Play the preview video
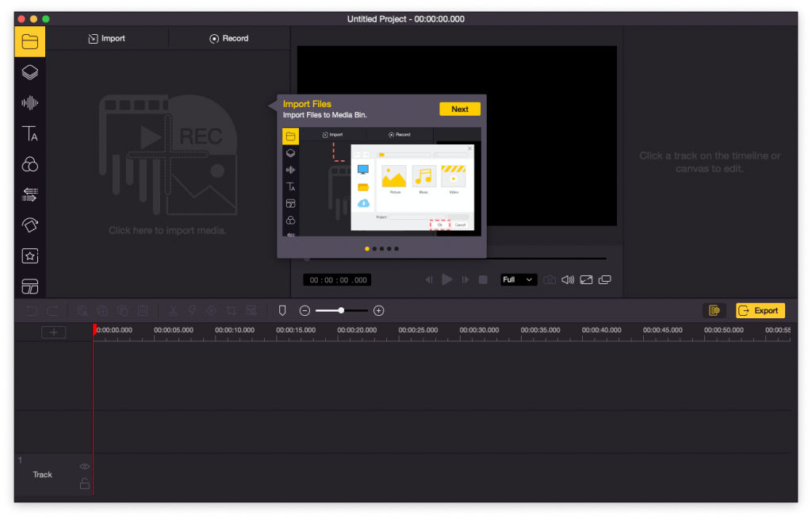812x519 pixels. (x=447, y=280)
